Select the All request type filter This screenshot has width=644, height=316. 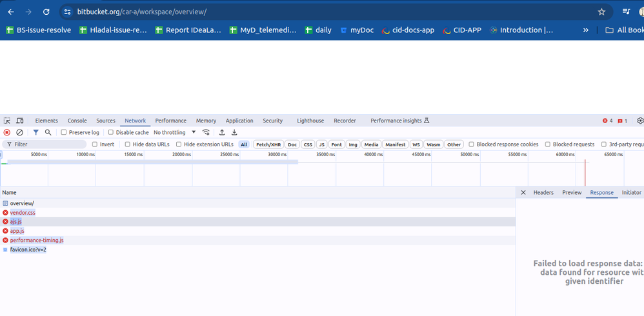(245, 144)
